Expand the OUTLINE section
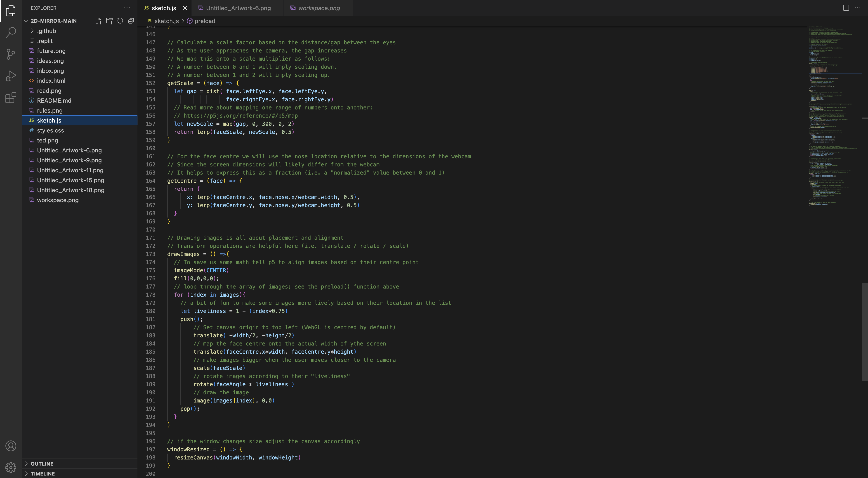The image size is (868, 478). (42, 464)
